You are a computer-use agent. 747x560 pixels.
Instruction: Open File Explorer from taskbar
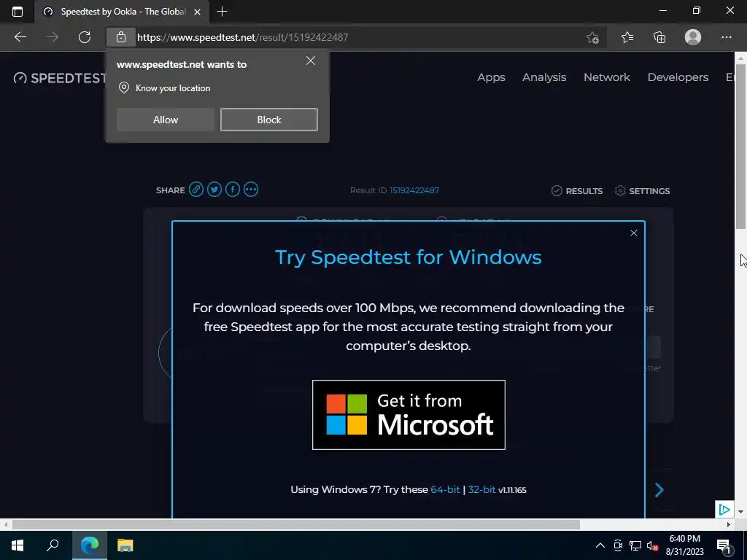pos(125,545)
